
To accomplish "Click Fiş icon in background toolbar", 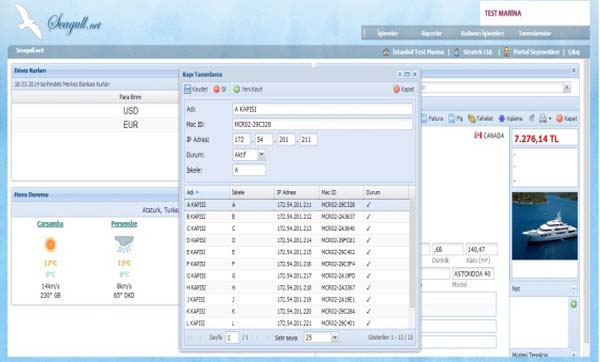I will pyautogui.click(x=452, y=119).
